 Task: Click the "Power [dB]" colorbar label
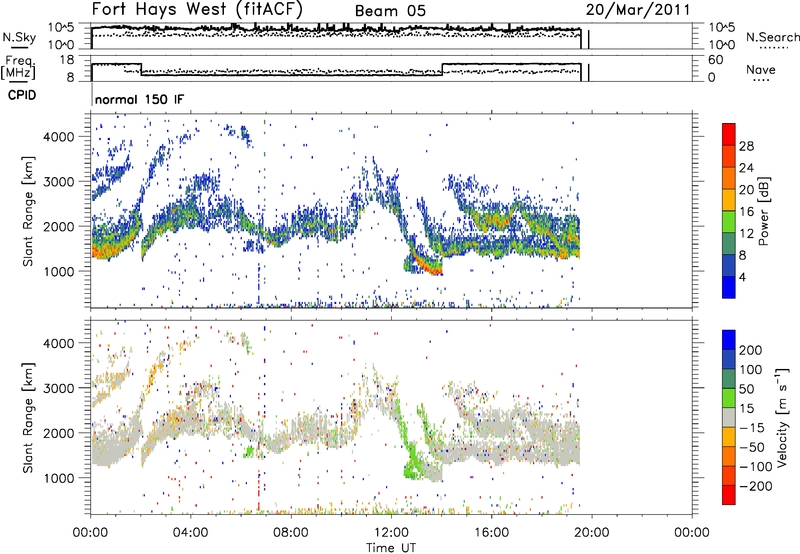coord(763,211)
